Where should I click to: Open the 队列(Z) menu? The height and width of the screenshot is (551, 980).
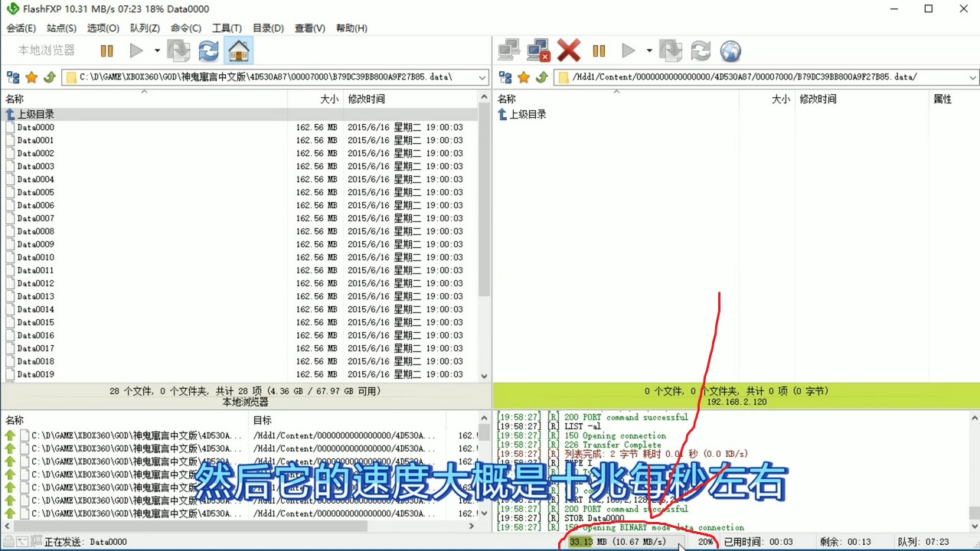(x=145, y=28)
